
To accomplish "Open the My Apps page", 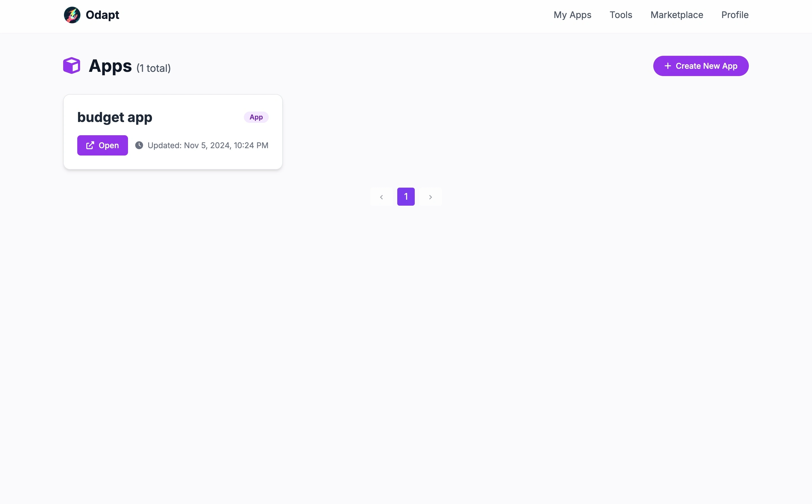I will pos(572,15).
